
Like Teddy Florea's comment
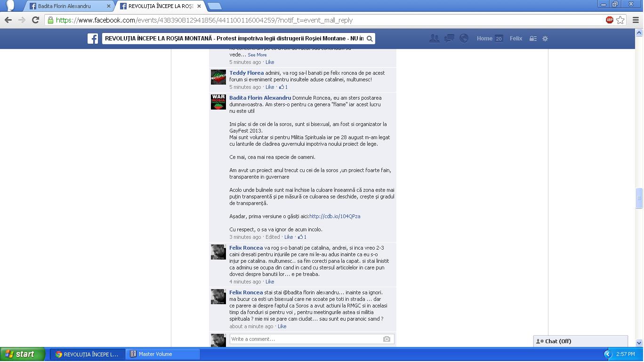point(269,87)
